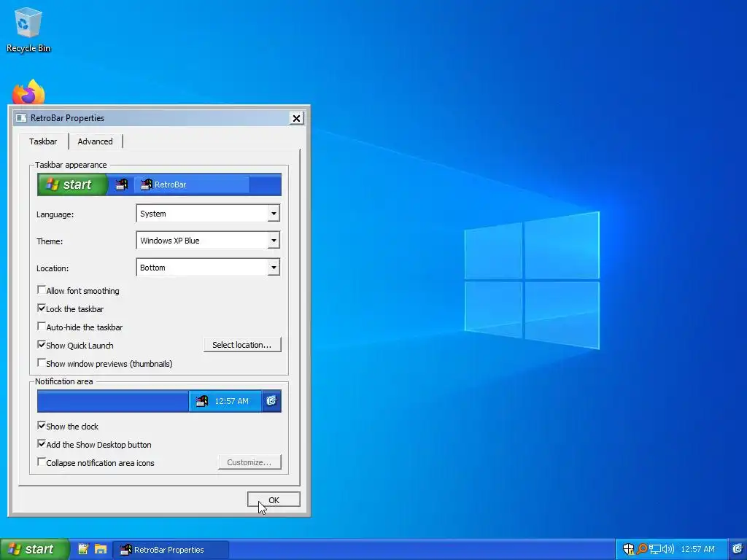Close the RetroBar Properties dialog
Image resolution: width=747 pixels, height=560 pixels.
click(x=296, y=118)
